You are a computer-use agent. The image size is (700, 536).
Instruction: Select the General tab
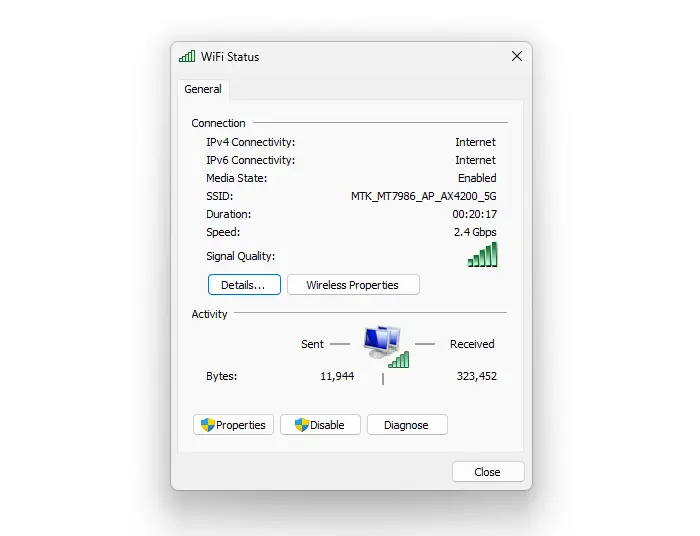[x=203, y=89]
